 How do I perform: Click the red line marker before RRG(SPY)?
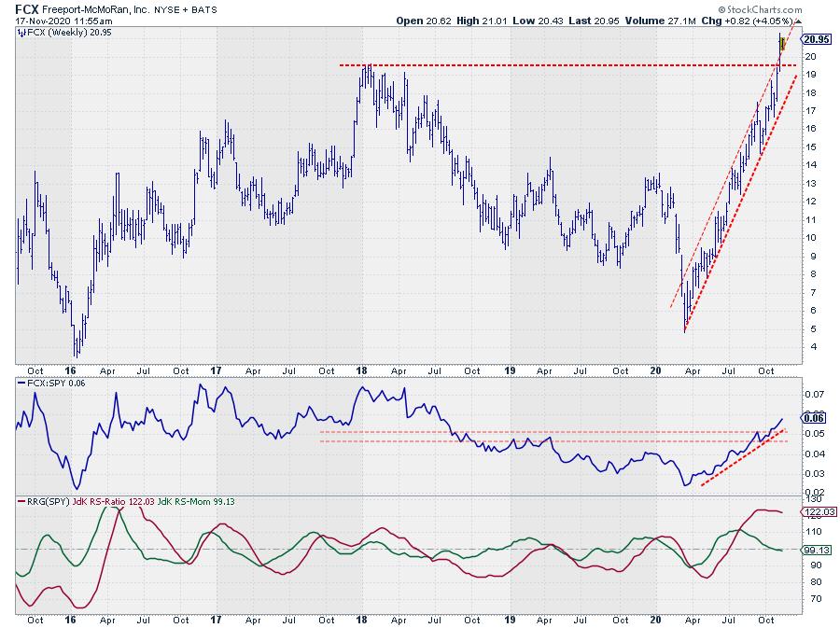coord(22,503)
